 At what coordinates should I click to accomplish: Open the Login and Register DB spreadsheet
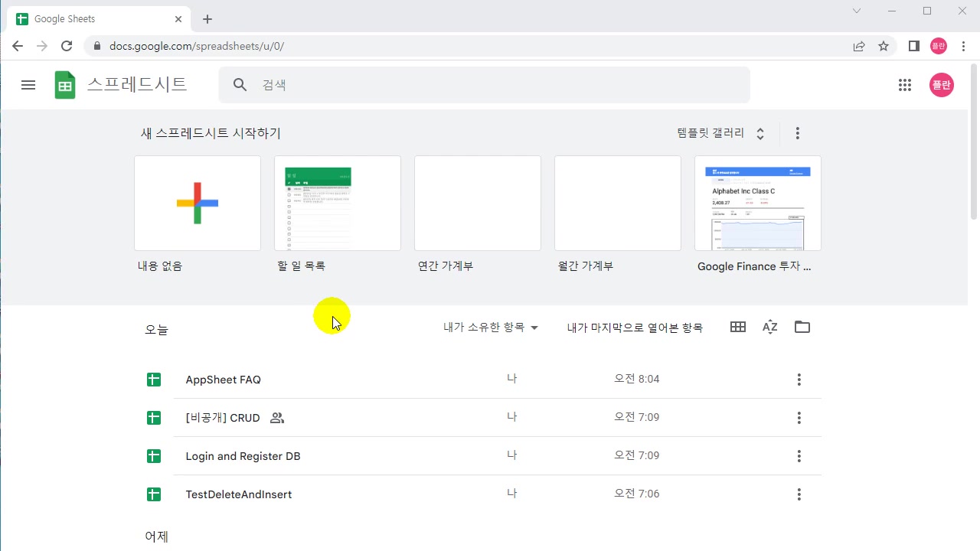click(243, 456)
